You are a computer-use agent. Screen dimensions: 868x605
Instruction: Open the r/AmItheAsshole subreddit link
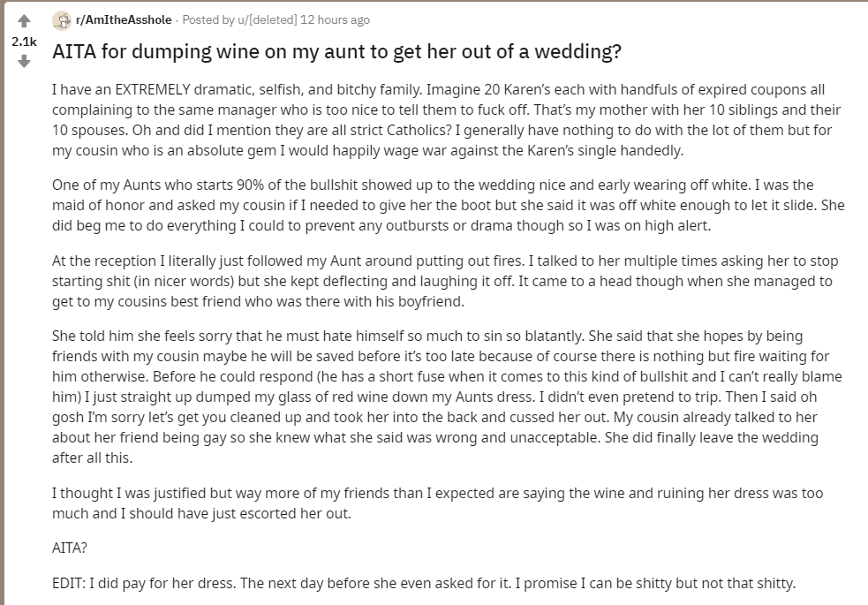[x=124, y=20]
